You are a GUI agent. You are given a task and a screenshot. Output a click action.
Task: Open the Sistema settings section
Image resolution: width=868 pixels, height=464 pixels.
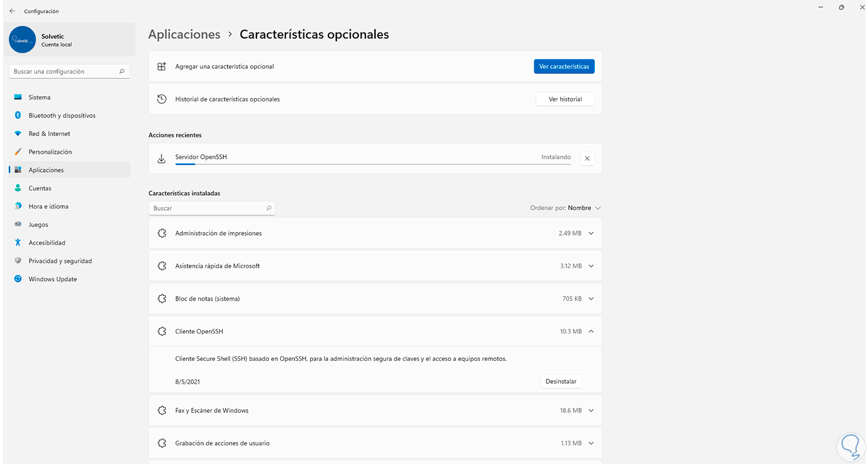(x=39, y=97)
